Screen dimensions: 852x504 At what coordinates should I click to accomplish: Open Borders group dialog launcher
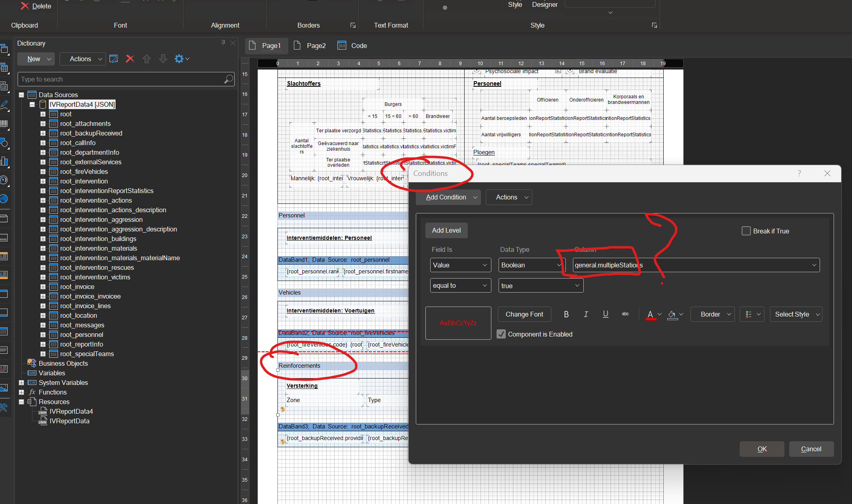click(x=353, y=25)
